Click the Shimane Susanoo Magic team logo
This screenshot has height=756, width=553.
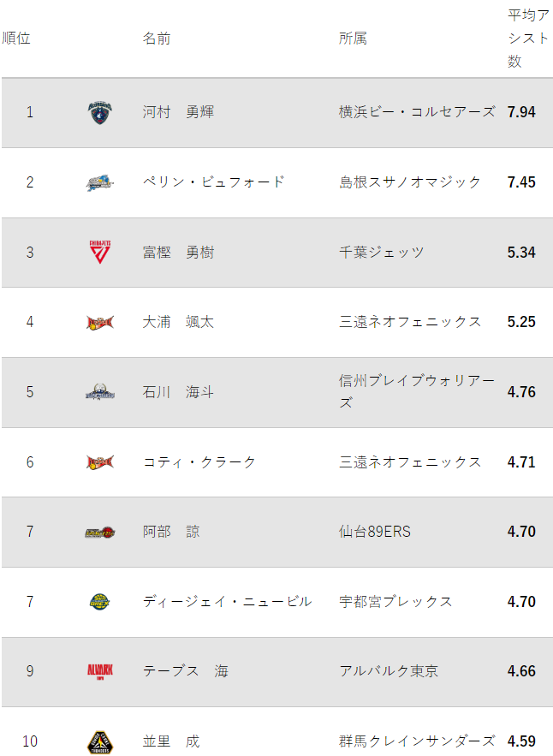pos(100,182)
